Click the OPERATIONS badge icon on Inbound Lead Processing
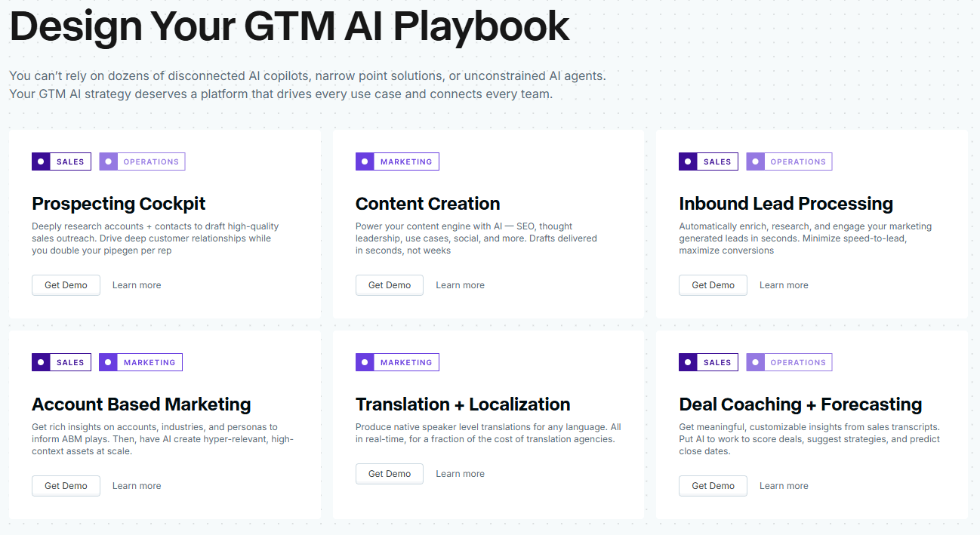 click(x=755, y=161)
